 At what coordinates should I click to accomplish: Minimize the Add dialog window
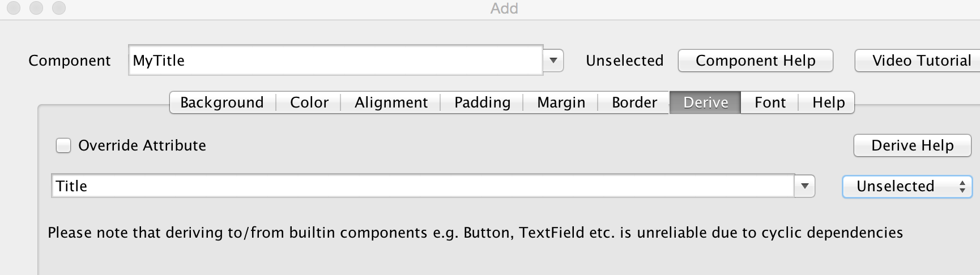pos(36,8)
